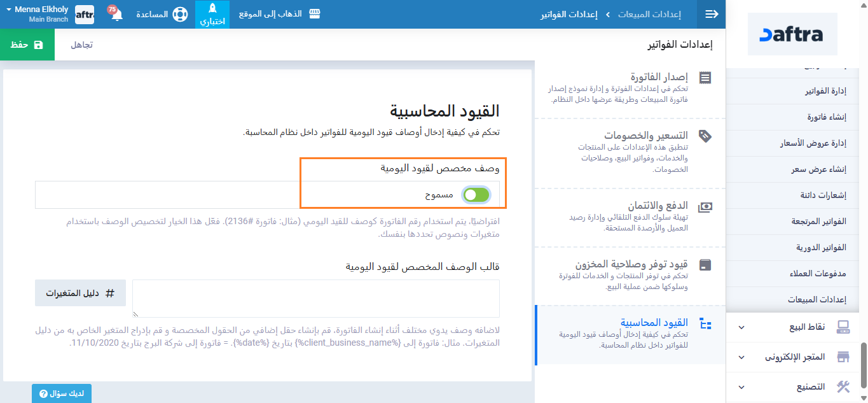Collapse sidebar using the arrow menu icon

pos(712,14)
